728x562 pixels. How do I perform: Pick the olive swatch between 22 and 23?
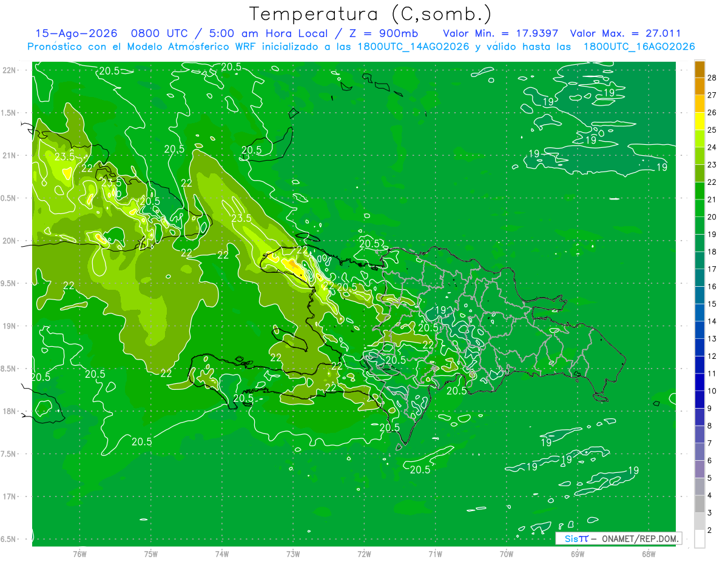coord(699,173)
